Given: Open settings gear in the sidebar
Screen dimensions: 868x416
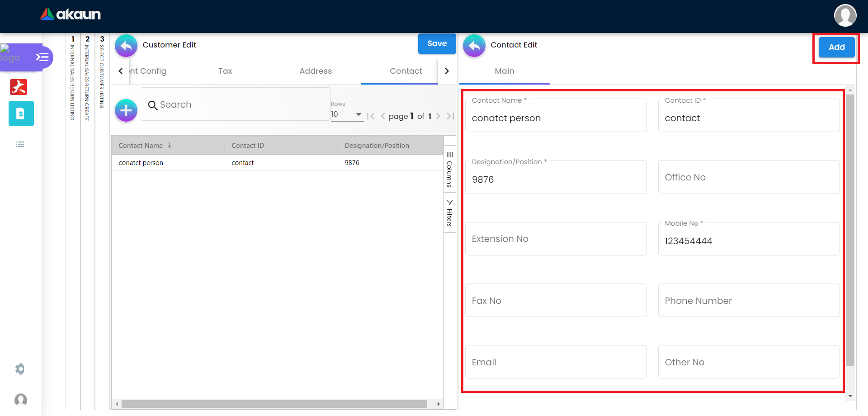Looking at the screenshot, I should click(x=20, y=369).
